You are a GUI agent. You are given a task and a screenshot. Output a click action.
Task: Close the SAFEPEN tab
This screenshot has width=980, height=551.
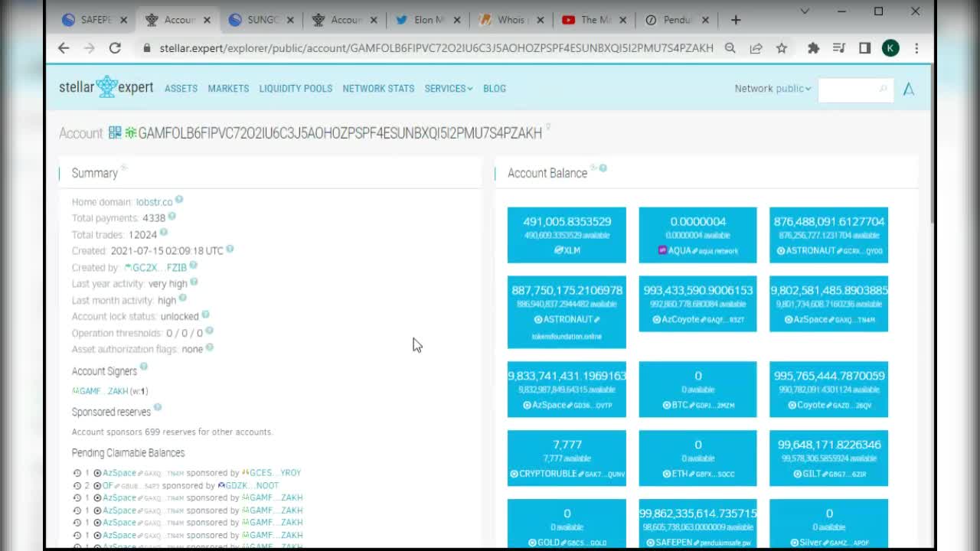pyautogui.click(x=123, y=20)
